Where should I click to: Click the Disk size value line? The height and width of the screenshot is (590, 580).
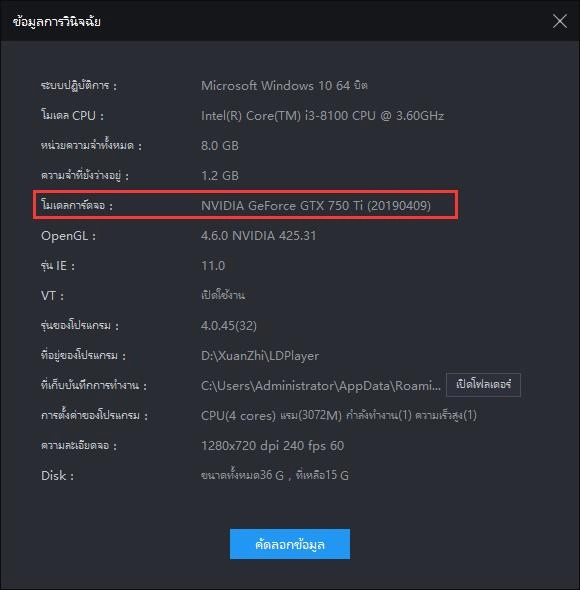click(275, 475)
